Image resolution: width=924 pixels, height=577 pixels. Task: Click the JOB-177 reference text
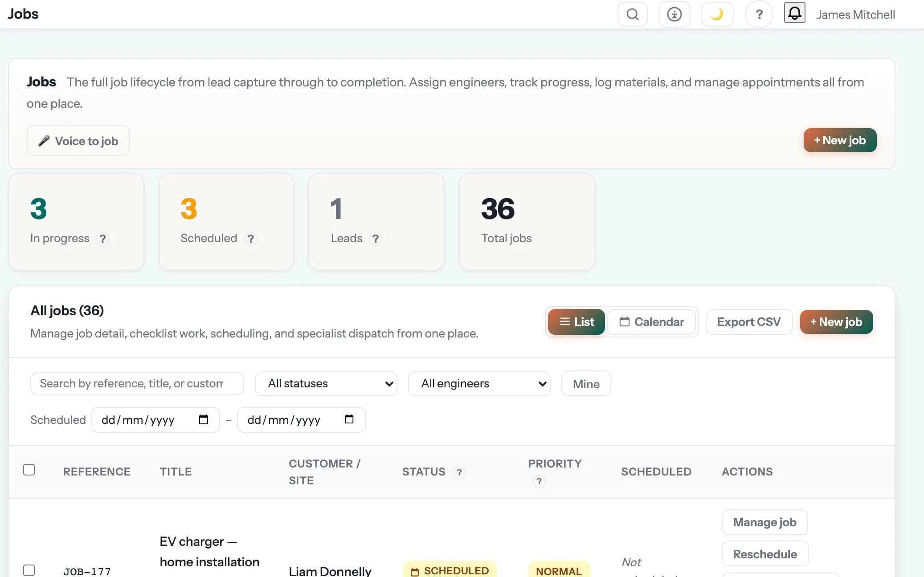[87, 572]
